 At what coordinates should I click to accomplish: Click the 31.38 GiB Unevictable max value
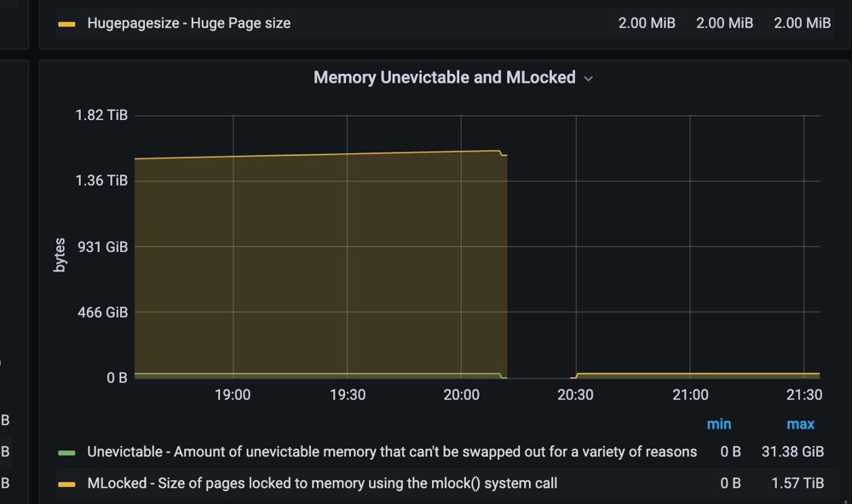(x=792, y=452)
